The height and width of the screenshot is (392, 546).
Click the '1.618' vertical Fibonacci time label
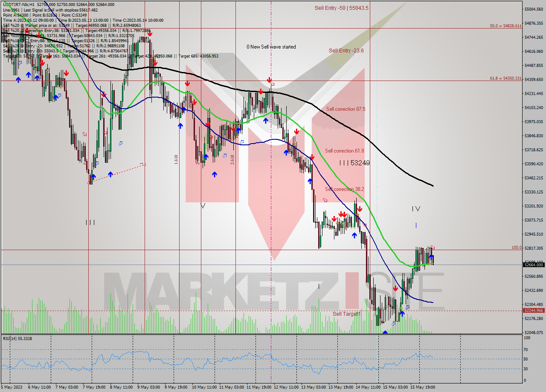click(x=176, y=159)
